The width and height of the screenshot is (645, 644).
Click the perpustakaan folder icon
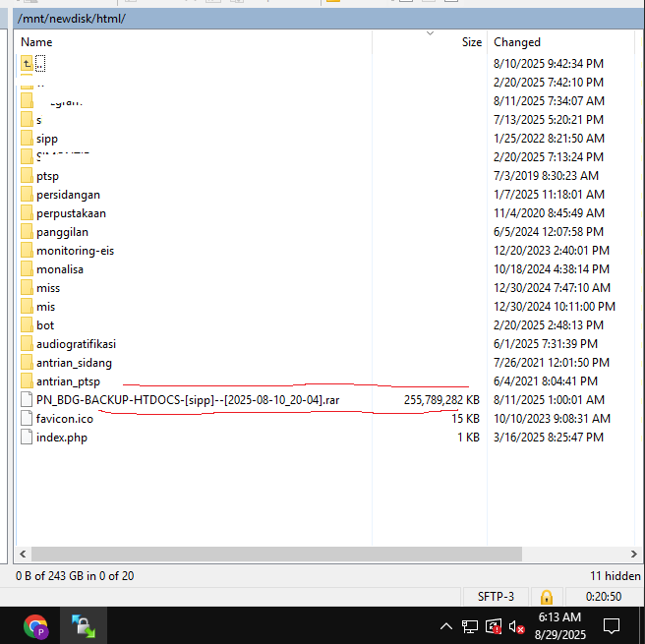point(27,213)
